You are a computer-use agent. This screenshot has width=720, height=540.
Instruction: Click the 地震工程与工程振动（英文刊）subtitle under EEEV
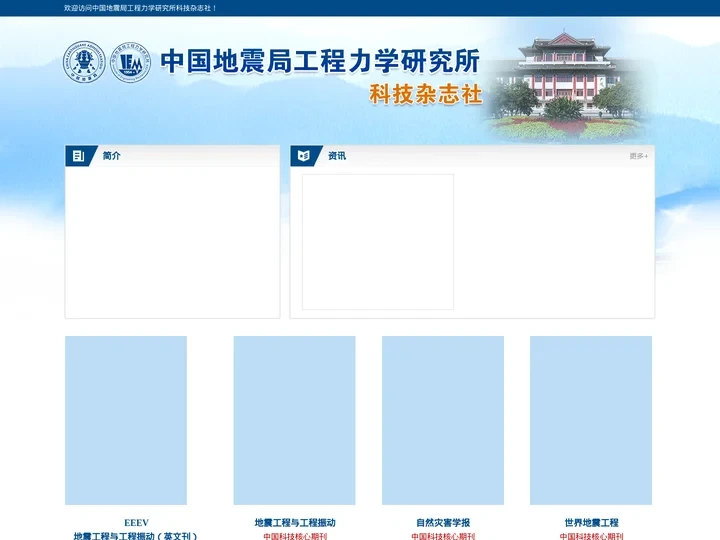point(135,536)
